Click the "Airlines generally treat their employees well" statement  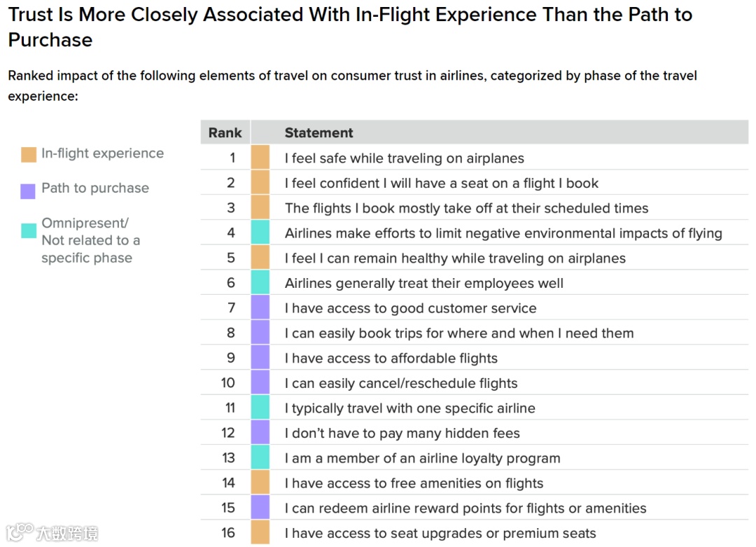point(423,283)
